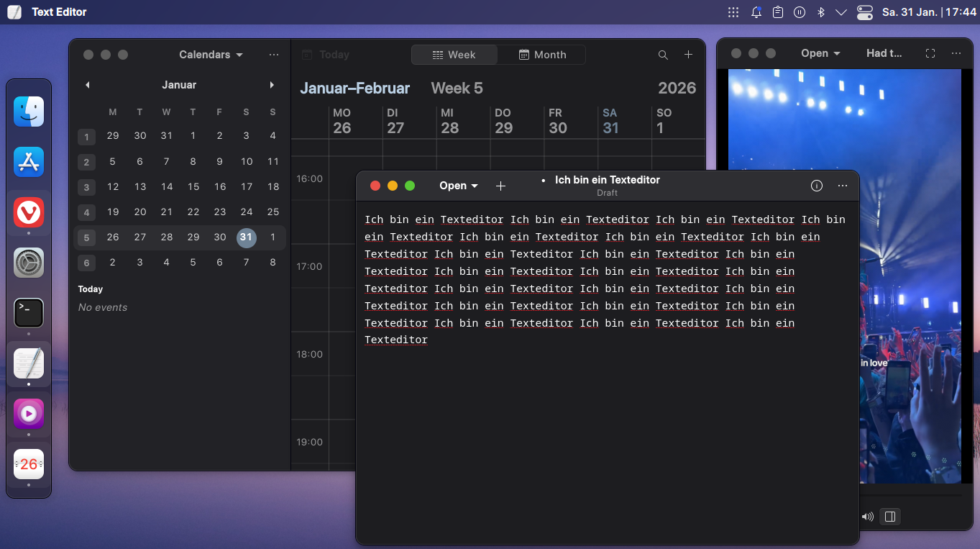This screenshot has height=549, width=980.
Task: Select the Week view tab
Action: click(x=454, y=54)
